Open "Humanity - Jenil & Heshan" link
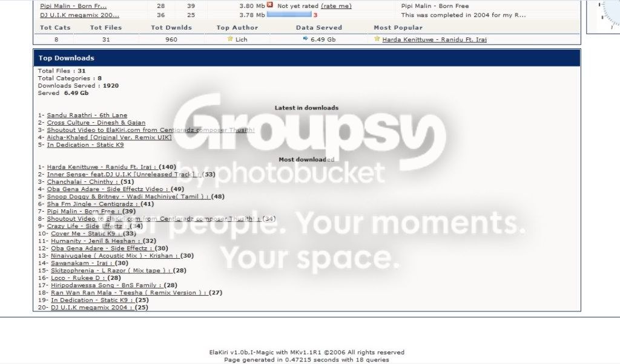620x364 pixels. point(96,241)
